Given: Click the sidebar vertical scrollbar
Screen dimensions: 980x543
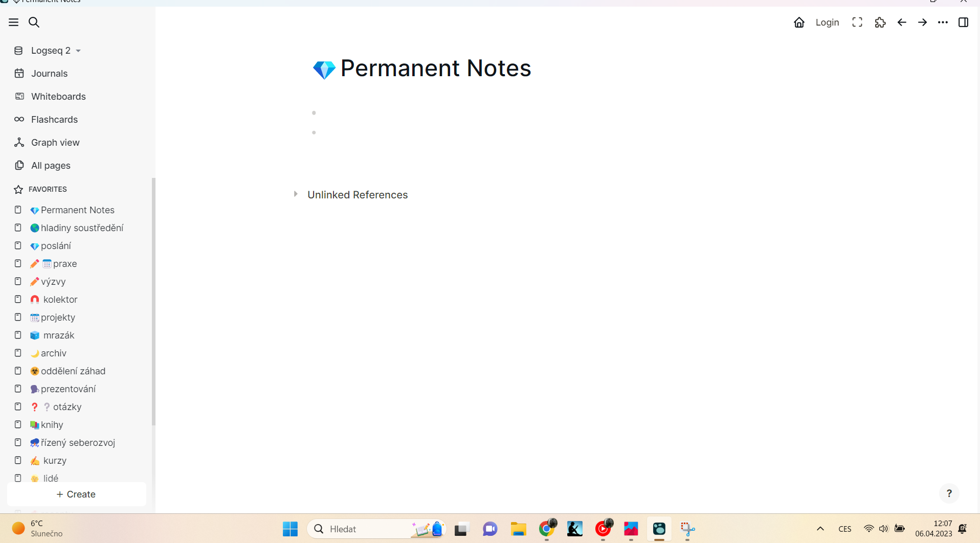Looking at the screenshot, I should pyautogui.click(x=153, y=302).
